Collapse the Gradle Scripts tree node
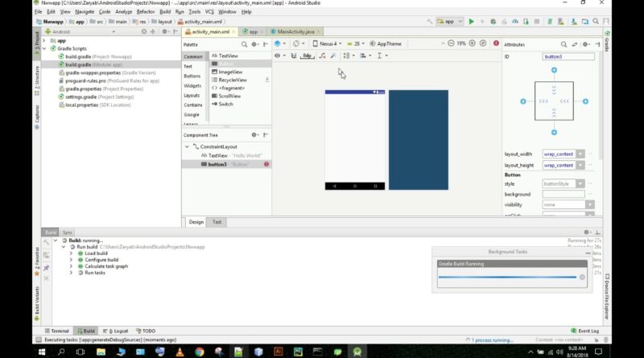The width and height of the screenshot is (644, 358). (x=44, y=48)
